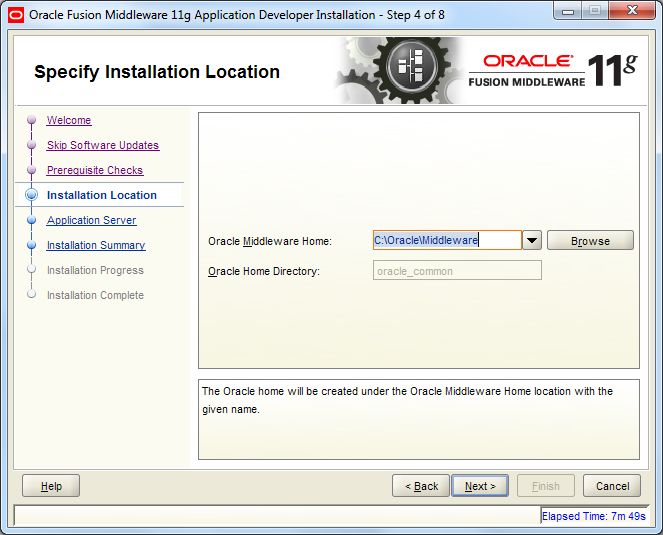Minimize the installer window
The height and width of the screenshot is (535, 663).
click(567, 11)
